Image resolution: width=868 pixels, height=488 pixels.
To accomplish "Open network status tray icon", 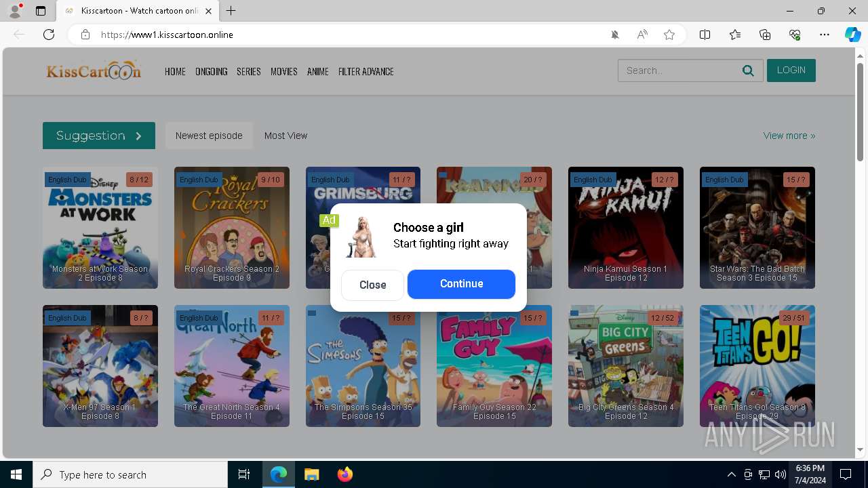I will [764, 474].
